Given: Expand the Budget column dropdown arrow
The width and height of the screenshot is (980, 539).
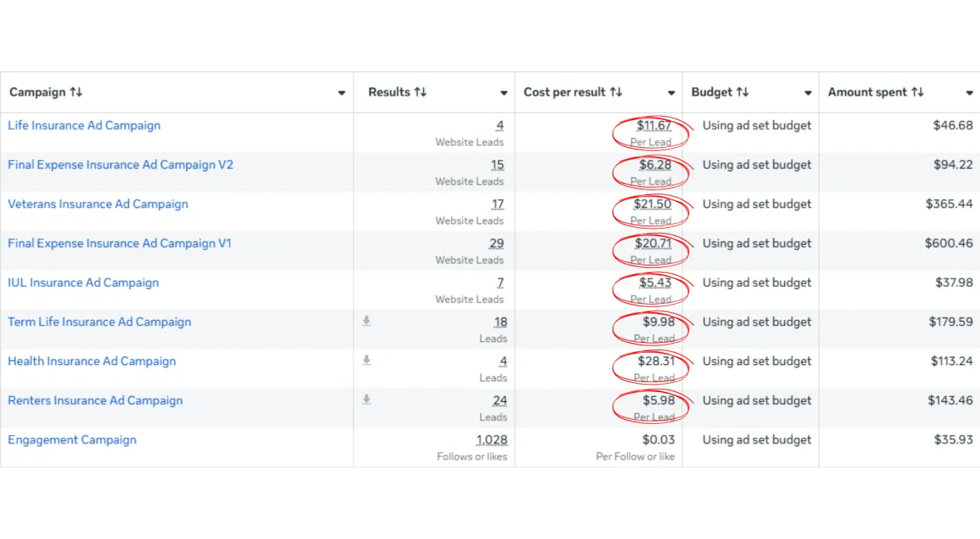Looking at the screenshot, I should pos(808,93).
